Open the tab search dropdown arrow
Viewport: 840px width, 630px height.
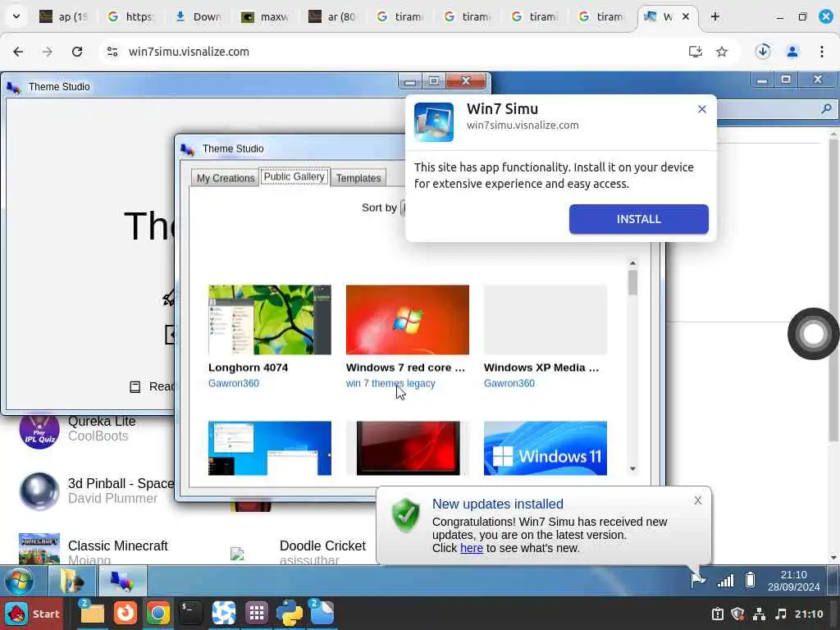click(16, 16)
